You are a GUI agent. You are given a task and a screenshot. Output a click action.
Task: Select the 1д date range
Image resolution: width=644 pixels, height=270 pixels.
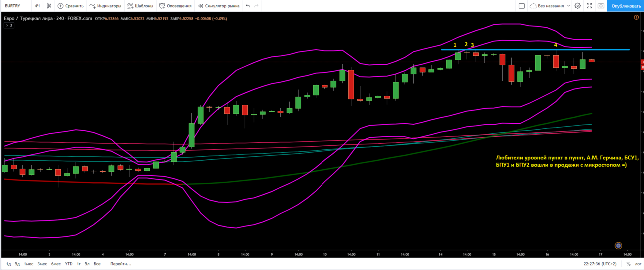pyautogui.click(x=8, y=264)
